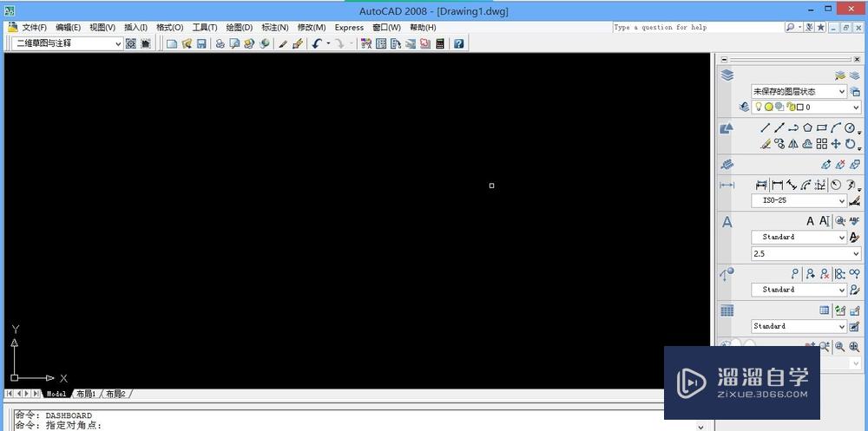Click the Workspace Settings gear icon
The width and height of the screenshot is (868, 431).
(x=131, y=43)
